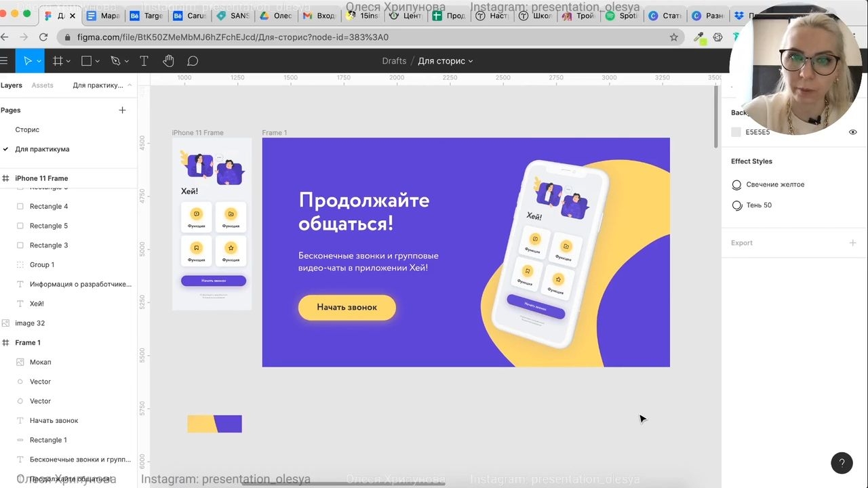Click the Продолжайте общаться! heading on canvas
This screenshot has height=488, width=868.
[364, 211]
